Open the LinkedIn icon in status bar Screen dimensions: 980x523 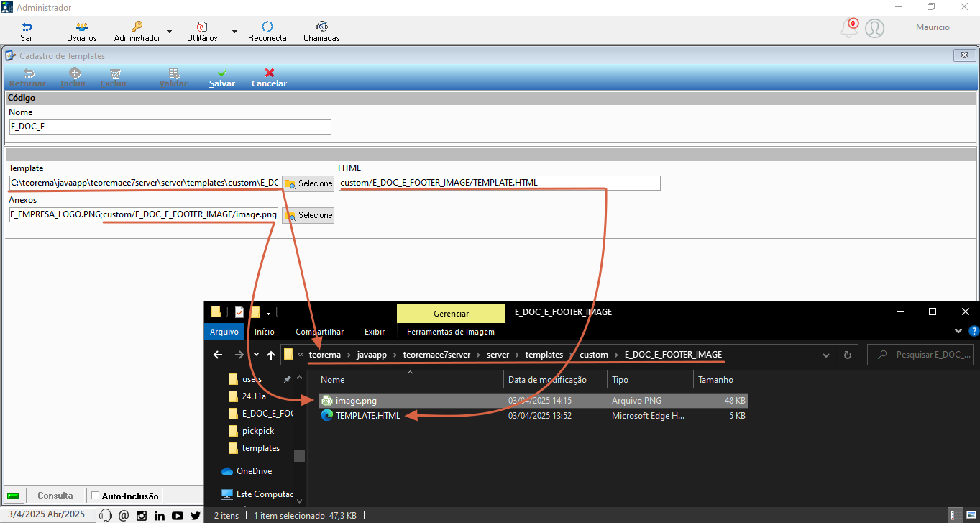click(x=160, y=515)
